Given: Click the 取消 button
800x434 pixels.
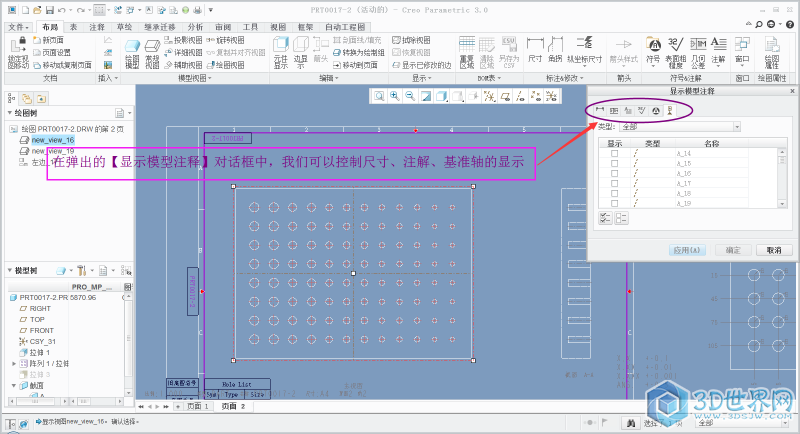Looking at the screenshot, I should coord(774,250).
